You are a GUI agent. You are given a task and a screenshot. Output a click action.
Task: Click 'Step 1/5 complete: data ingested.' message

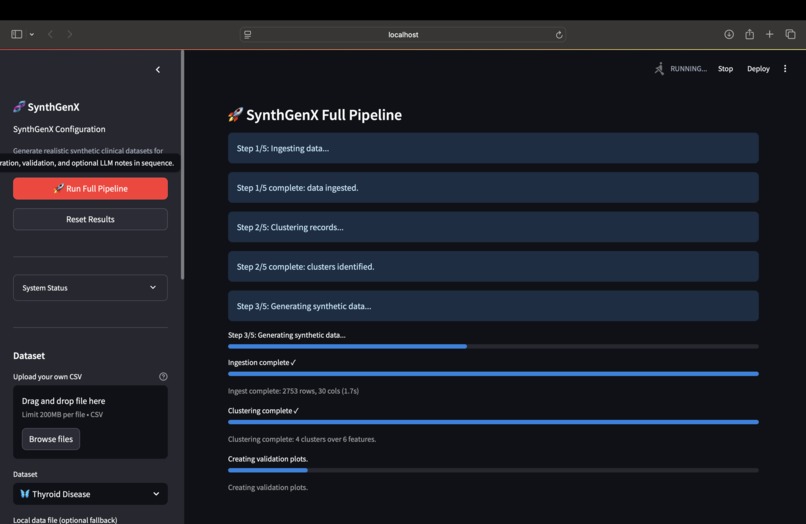493,188
